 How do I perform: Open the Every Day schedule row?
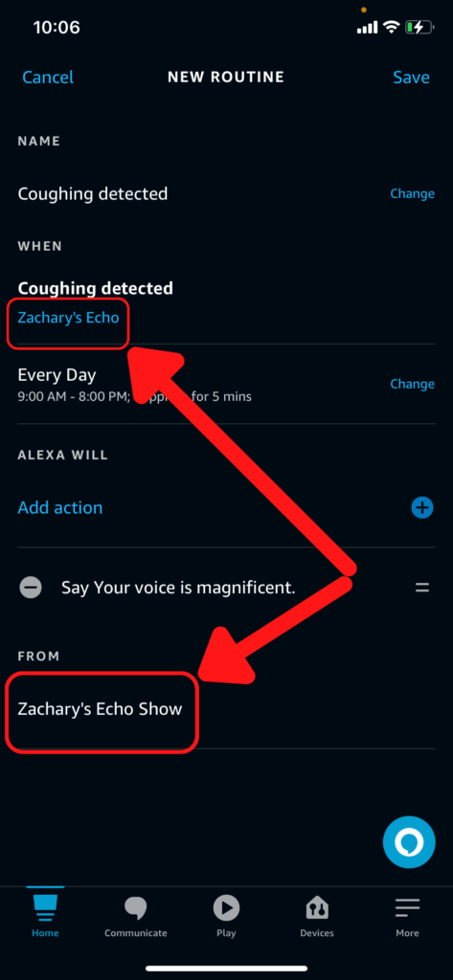pos(226,384)
